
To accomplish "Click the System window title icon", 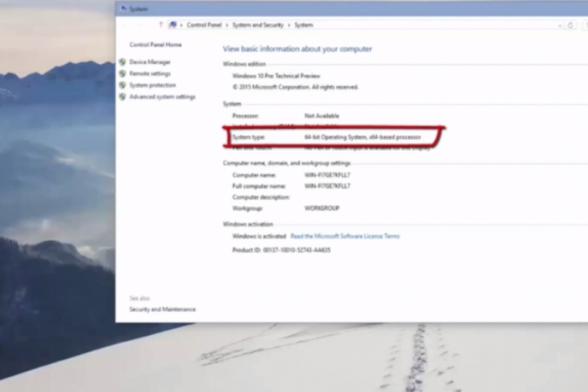I will click(123, 9).
